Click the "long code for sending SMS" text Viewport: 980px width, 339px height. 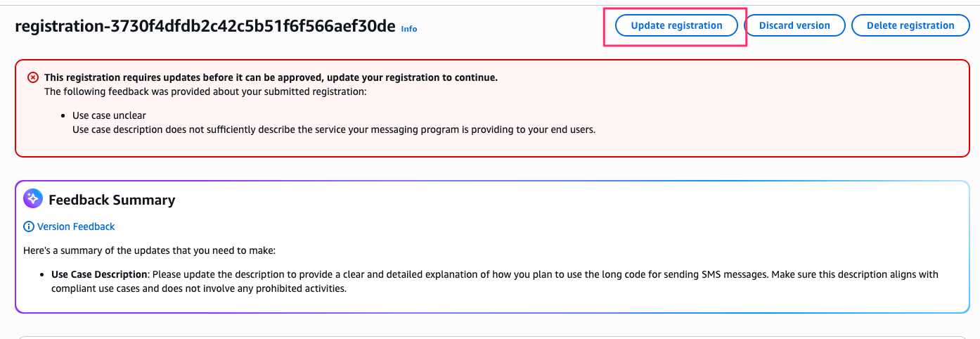[676, 274]
